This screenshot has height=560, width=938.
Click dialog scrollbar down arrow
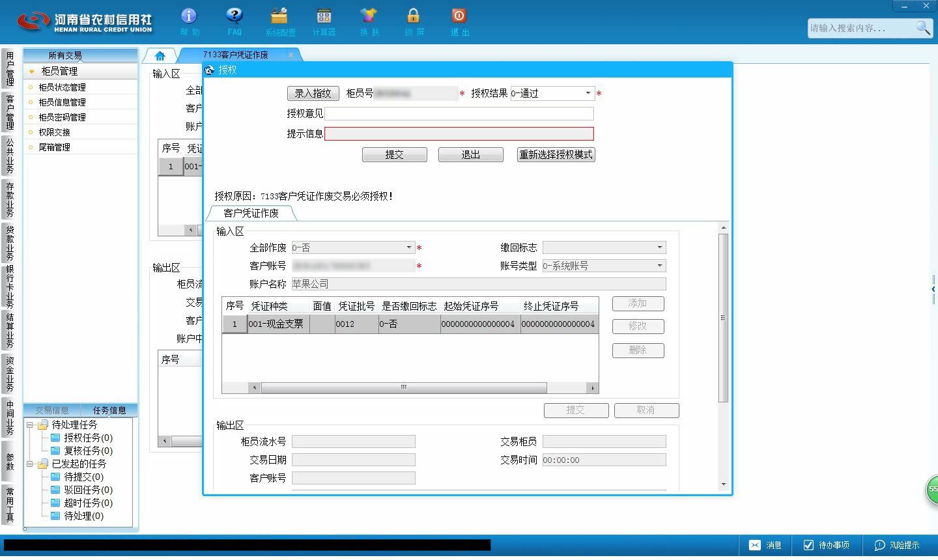pos(723,484)
